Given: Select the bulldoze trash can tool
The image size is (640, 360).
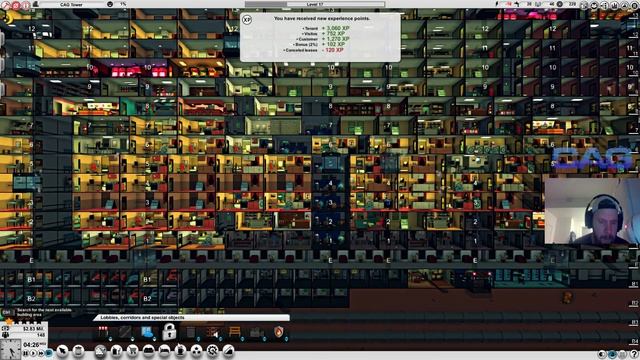Looking at the screenshot, I should point(78,351).
